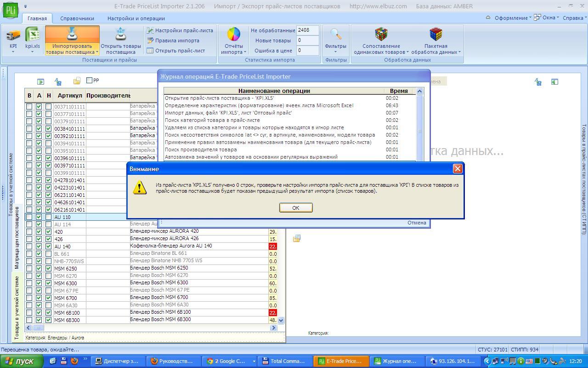The width and height of the screenshot is (588, 368).
Task: Toggle H checkbox for row AU 140
Action: [49, 247]
